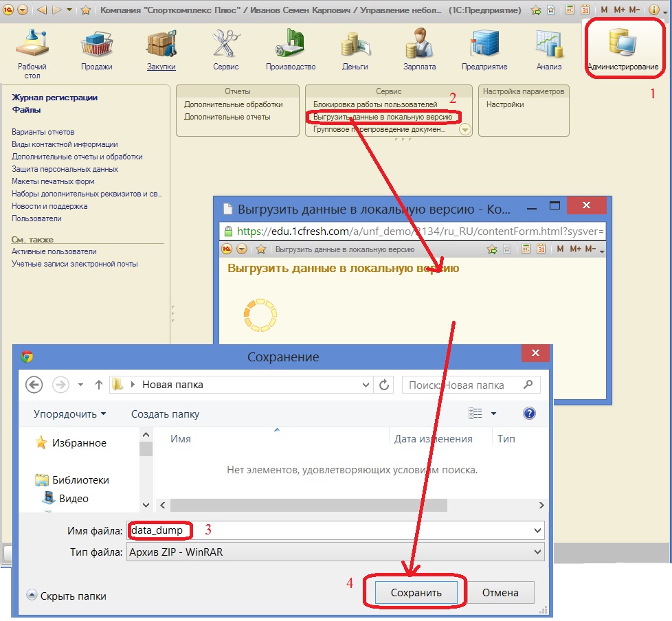This screenshot has width=672, height=621.
Task: Click the M memory button in the main title bar
Action: [604, 10]
